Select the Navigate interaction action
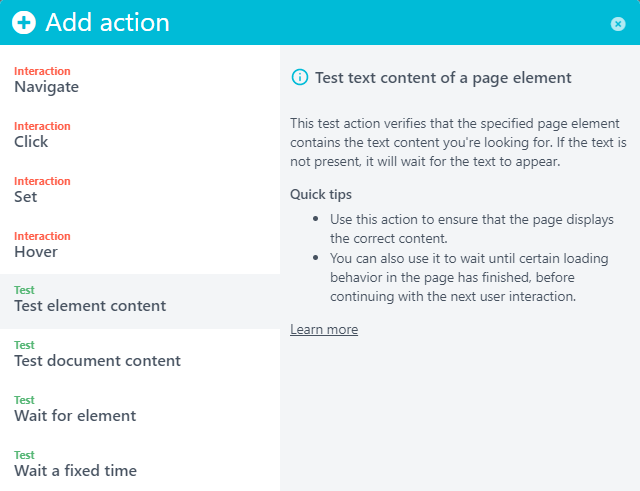This screenshot has height=491, width=640. click(46, 87)
